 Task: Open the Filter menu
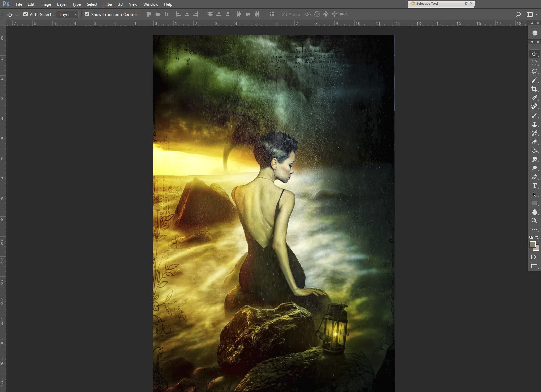point(108,4)
